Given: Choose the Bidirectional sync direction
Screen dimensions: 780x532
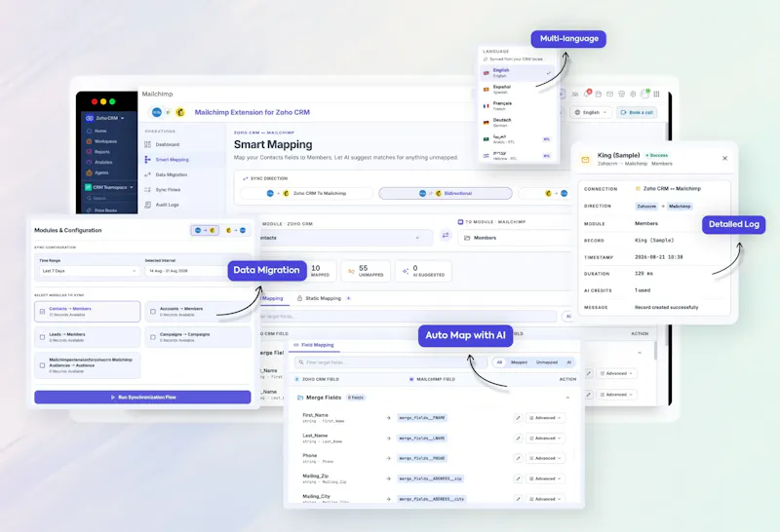Looking at the screenshot, I should tap(446, 193).
